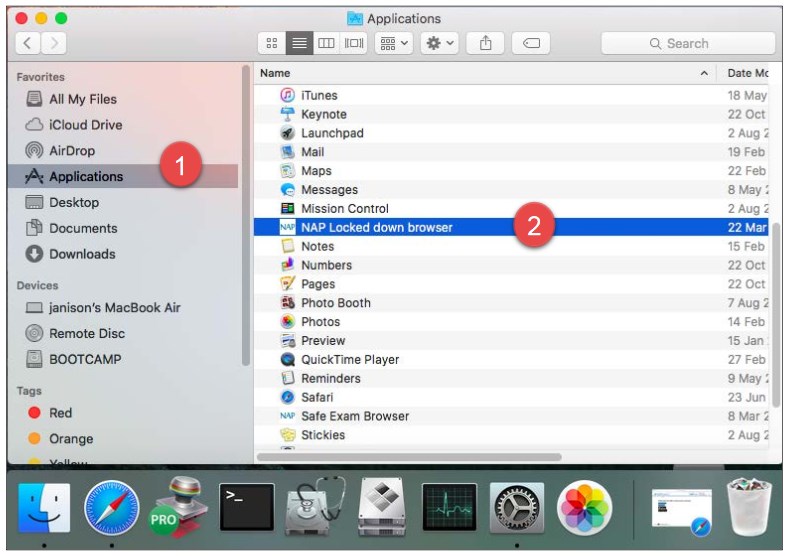
Task: Open Finder from the Dock
Action: click(44, 507)
